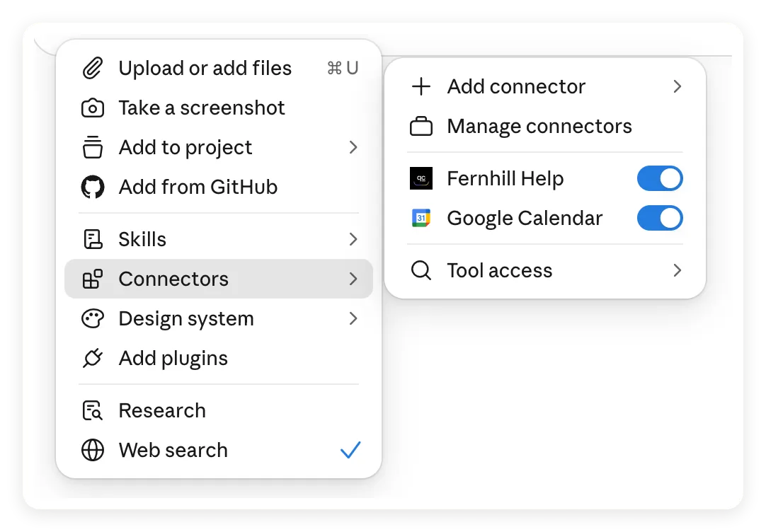Open the Add connector submenu chevron

(x=677, y=86)
